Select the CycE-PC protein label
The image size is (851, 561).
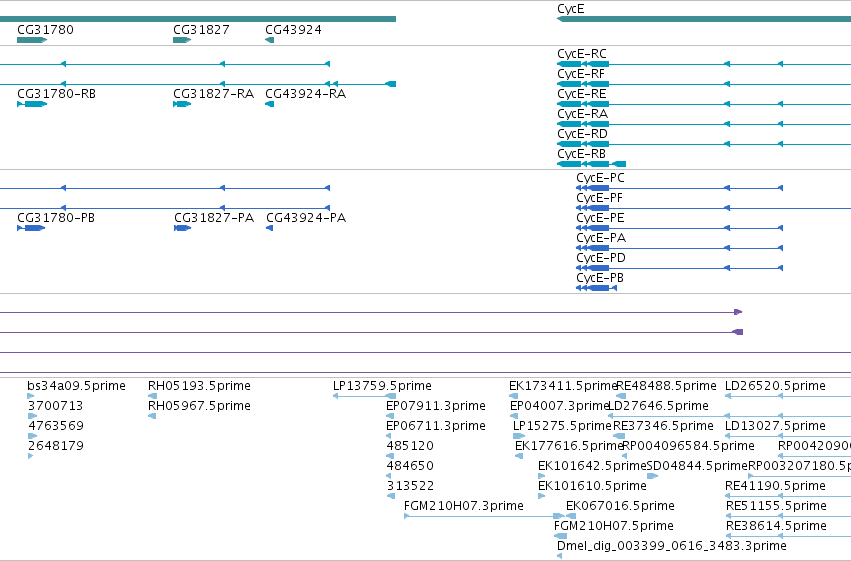tap(600, 178)
